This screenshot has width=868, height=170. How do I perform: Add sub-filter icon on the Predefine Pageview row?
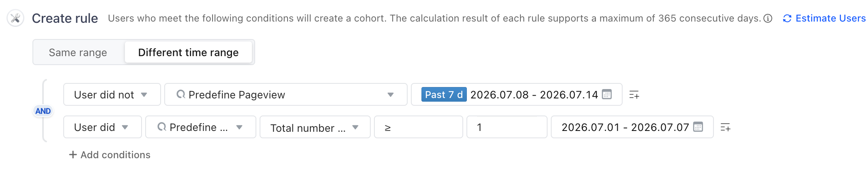pyautogui.click(x=634, y=95)
